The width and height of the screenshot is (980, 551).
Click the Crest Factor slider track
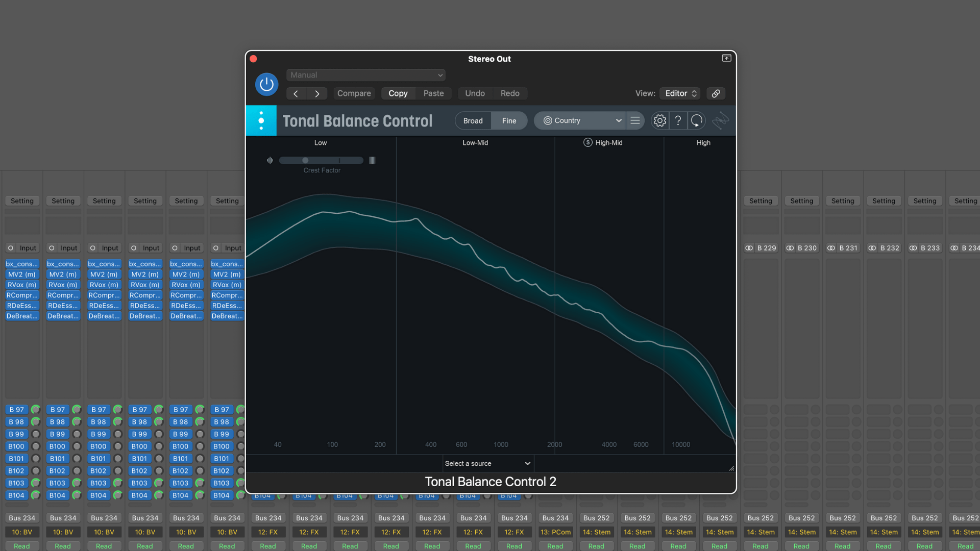(x=322, y=160)
